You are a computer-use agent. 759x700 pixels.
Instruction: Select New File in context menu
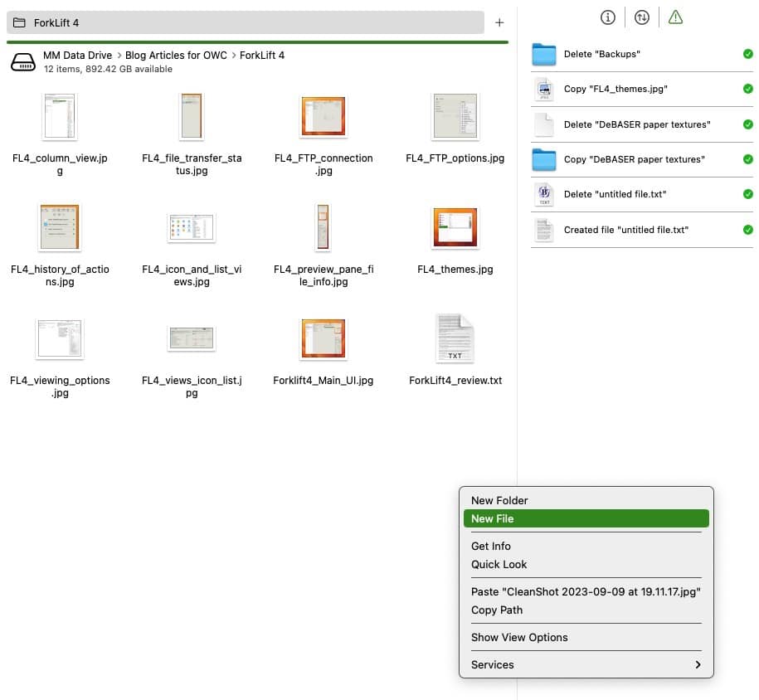[493, 518]
